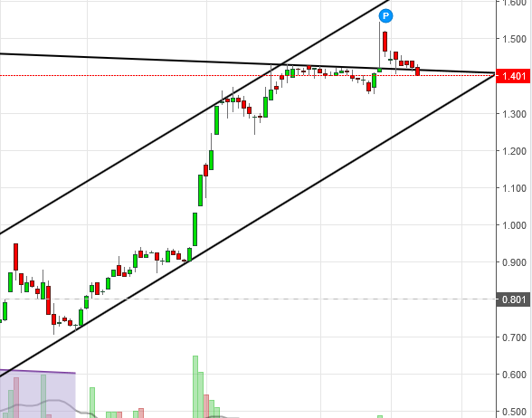This screenshot has width=532, height=418.
Task: Select the gray 0.801 price label
Action: point(513,299)
